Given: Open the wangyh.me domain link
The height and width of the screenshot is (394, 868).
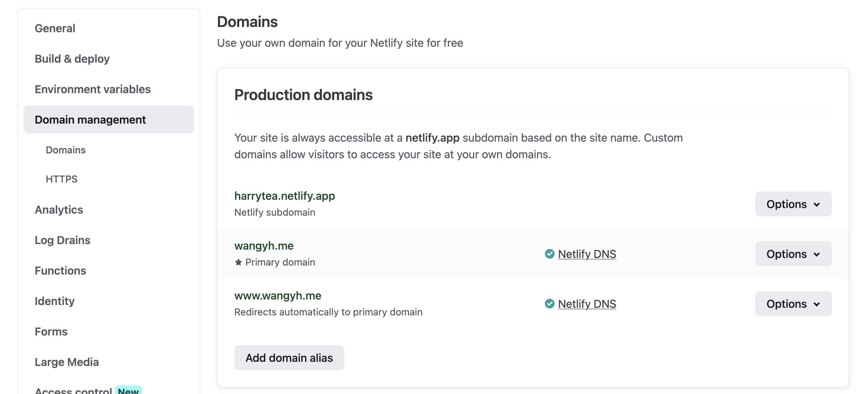Looking at the screenshot, I should click(264, 245).
